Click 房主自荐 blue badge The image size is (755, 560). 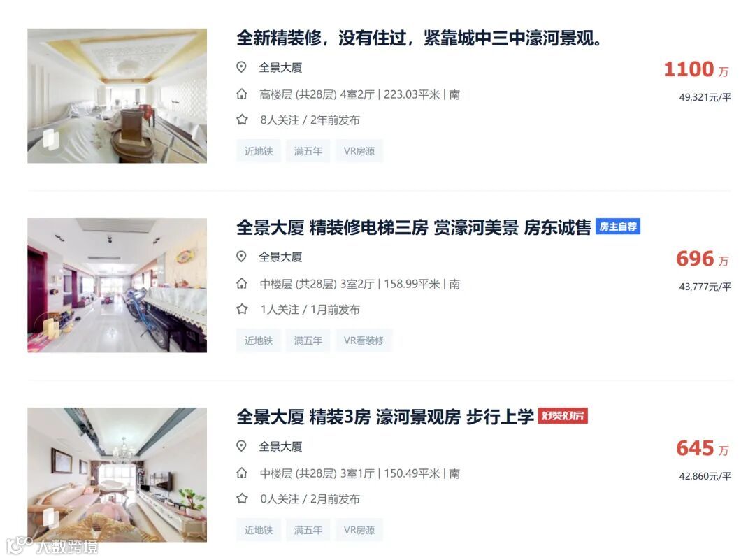point(618,227)
